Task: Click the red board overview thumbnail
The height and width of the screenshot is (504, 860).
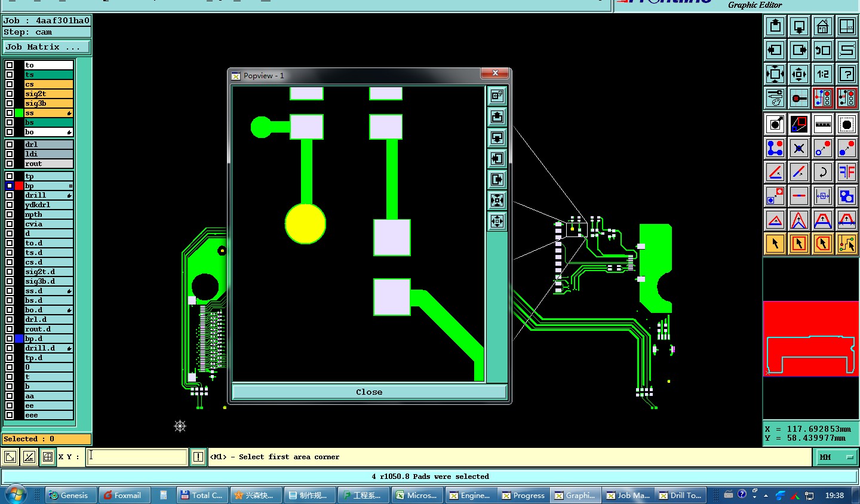Action: tap(810, 339)
